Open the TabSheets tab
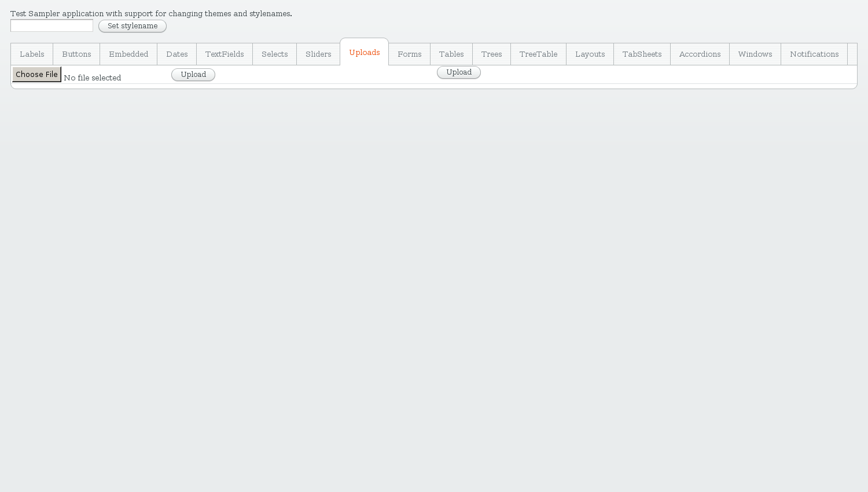This screenshot has height=492, width=868. pyautogui.click(x=642, y=54)
